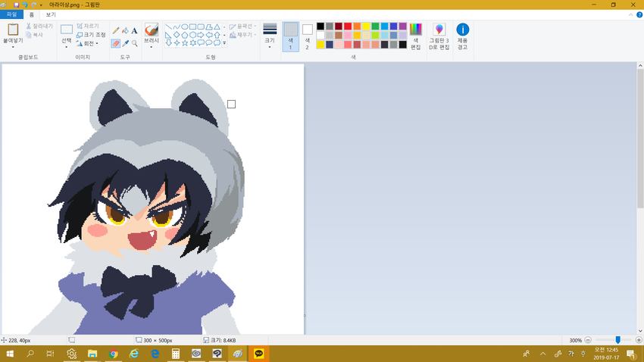Click Save icon in quick access toolbar
644x362 pixels.
tap(17, 5)
